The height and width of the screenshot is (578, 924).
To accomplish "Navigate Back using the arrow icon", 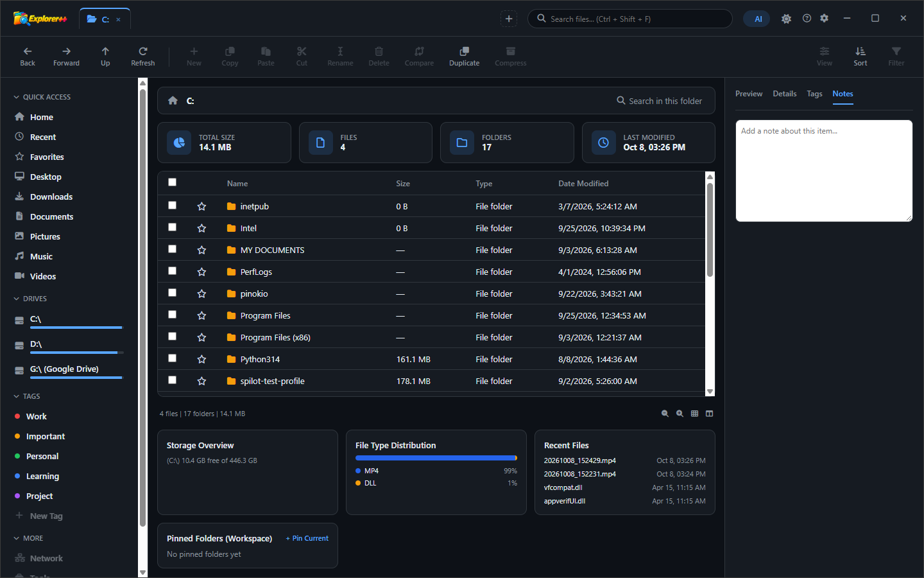I will (x=28, y=51).
